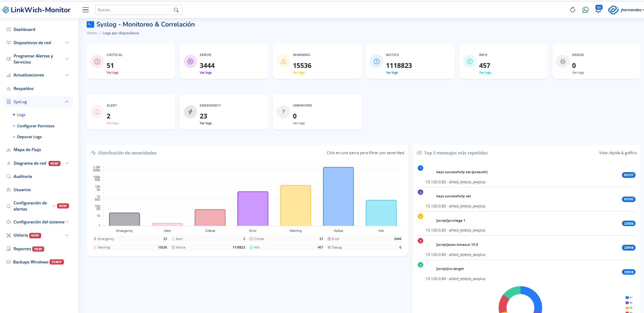The height and width of the screenshot is (313, 644).
Task: Click the Warning triangle icon
Action: pos(283,61)
